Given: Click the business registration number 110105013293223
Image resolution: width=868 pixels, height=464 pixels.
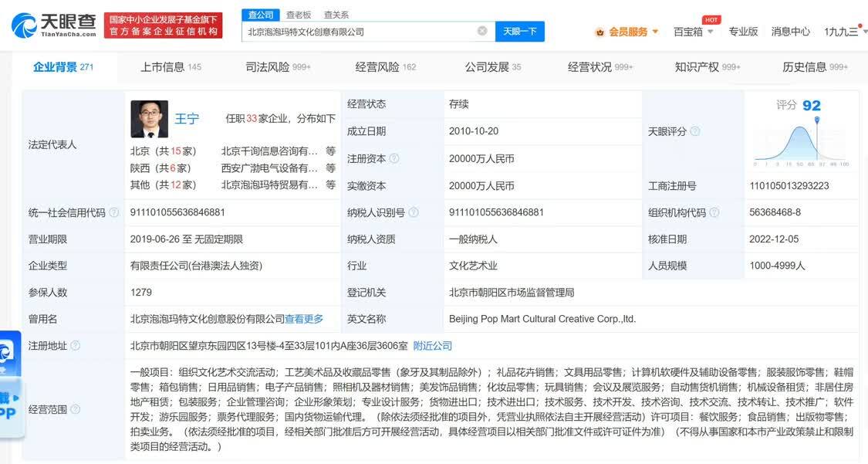Looking at the screenshot, I should point(789,185).
